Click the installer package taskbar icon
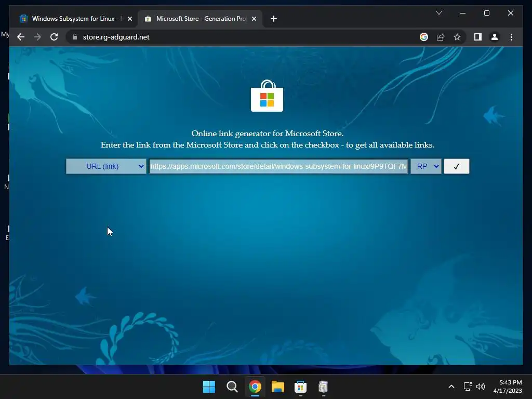This screenshot has width=532, height=399. click(x=323, y=387)
